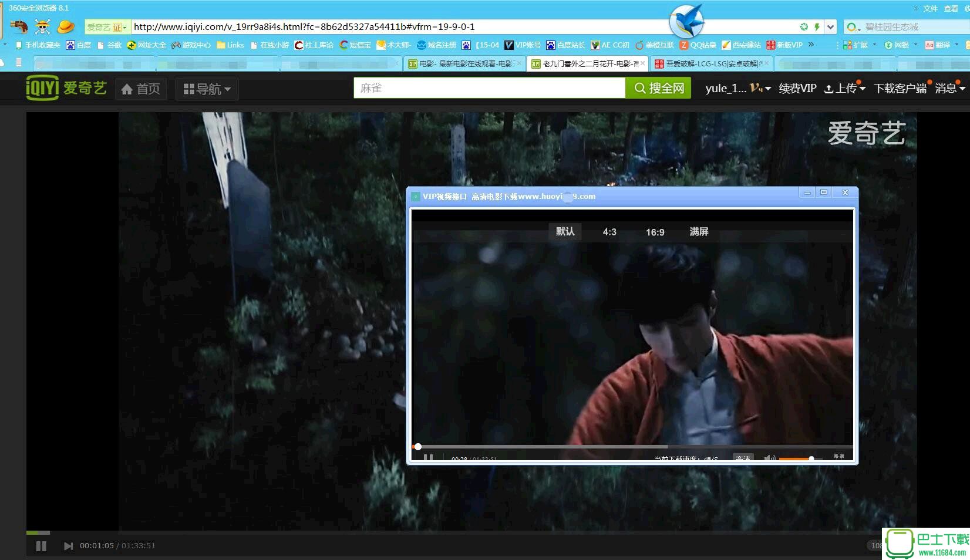Open the 扩展 extensions menu
970x560 pixels.
(x=859, y=45)
